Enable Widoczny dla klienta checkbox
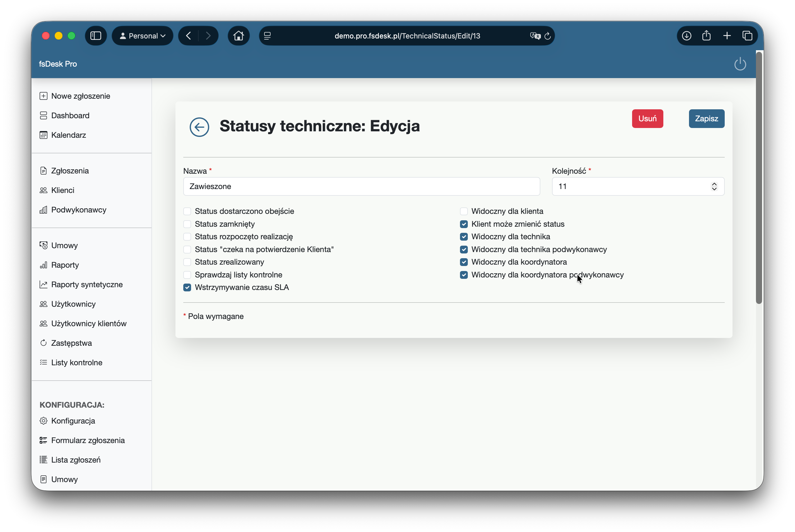The image size is (795, 532). tap(464, 211)
